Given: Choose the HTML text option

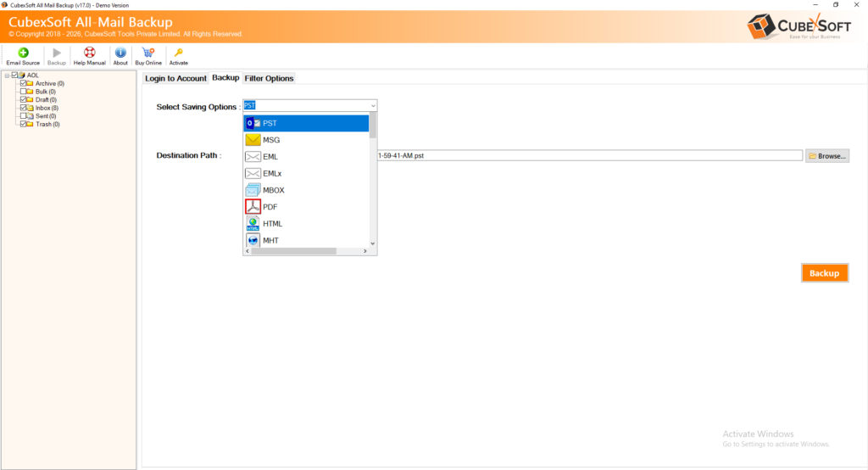Looking at the screenshot, I should point(272,223).
